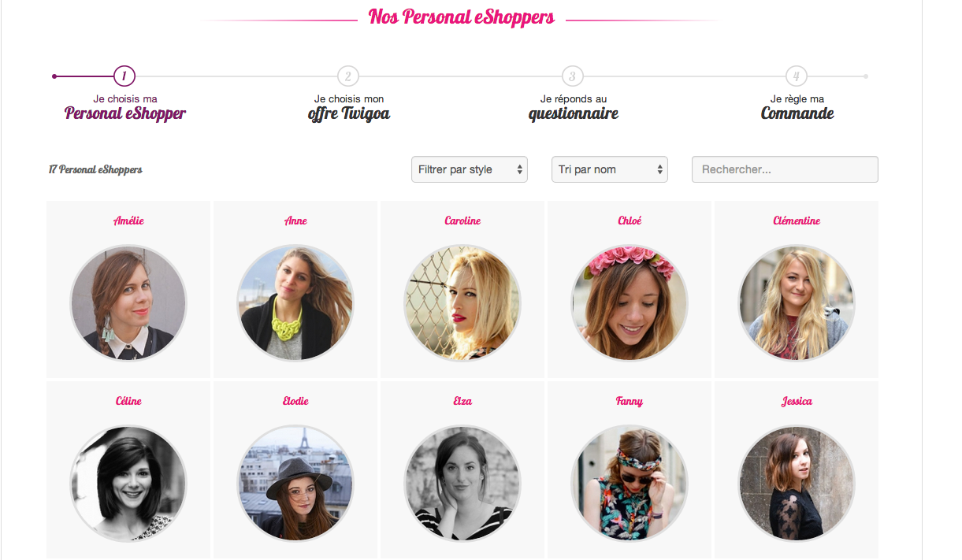Screen dimensions: 962x560
Task: Click the Fanny name link
Action: pyautogui.click(x=630, y=402)
